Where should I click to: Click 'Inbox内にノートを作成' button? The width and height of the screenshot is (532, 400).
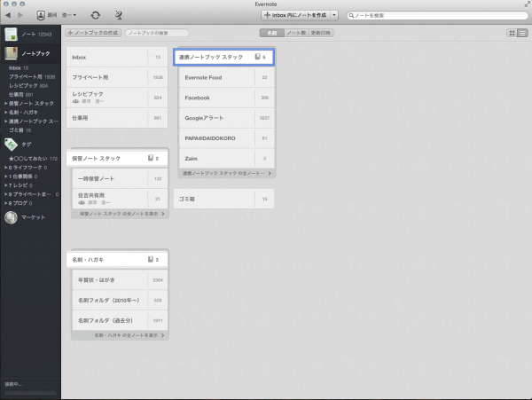[x=295, y=15]
